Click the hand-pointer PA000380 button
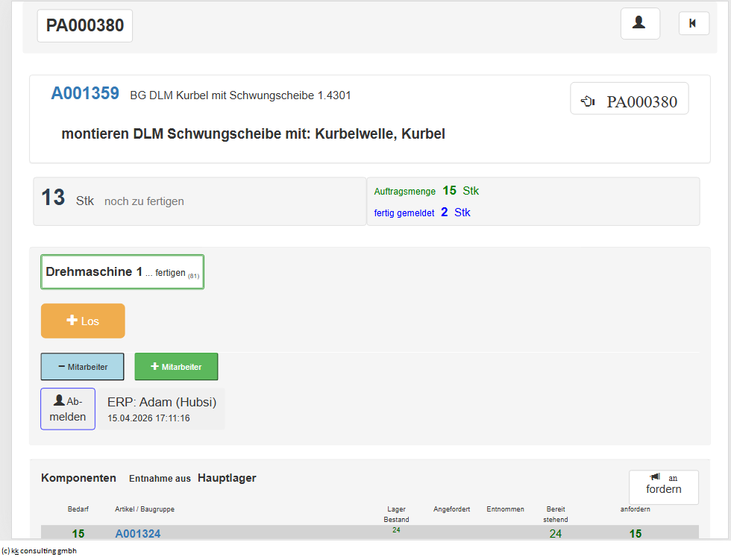Viewport: 731px width, 560px height. pos(630,98)
